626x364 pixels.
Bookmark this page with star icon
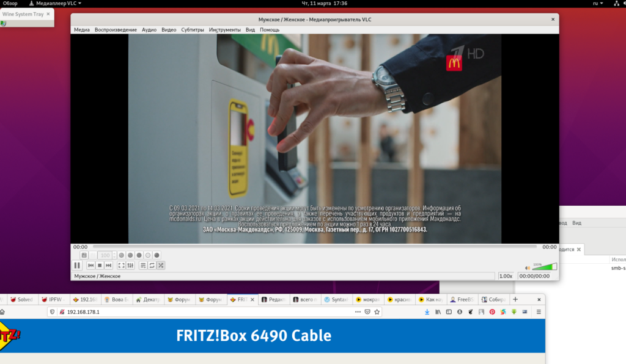(x=377, y=311)
